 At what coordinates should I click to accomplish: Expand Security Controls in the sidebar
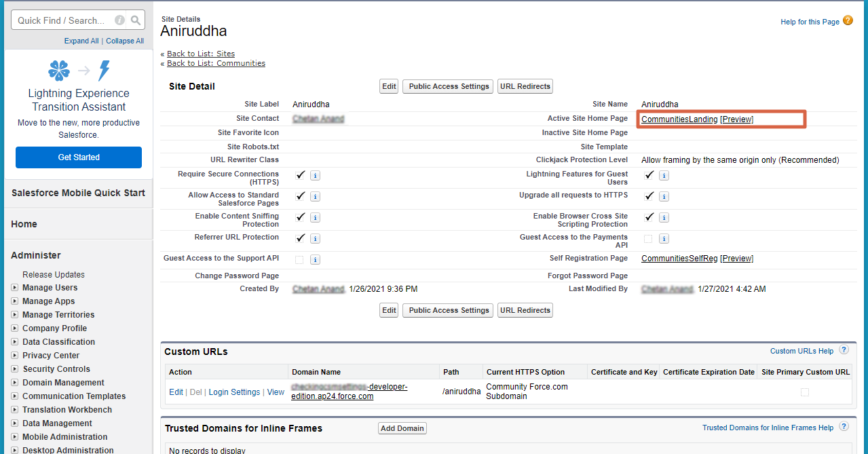(x=15, y=369)
